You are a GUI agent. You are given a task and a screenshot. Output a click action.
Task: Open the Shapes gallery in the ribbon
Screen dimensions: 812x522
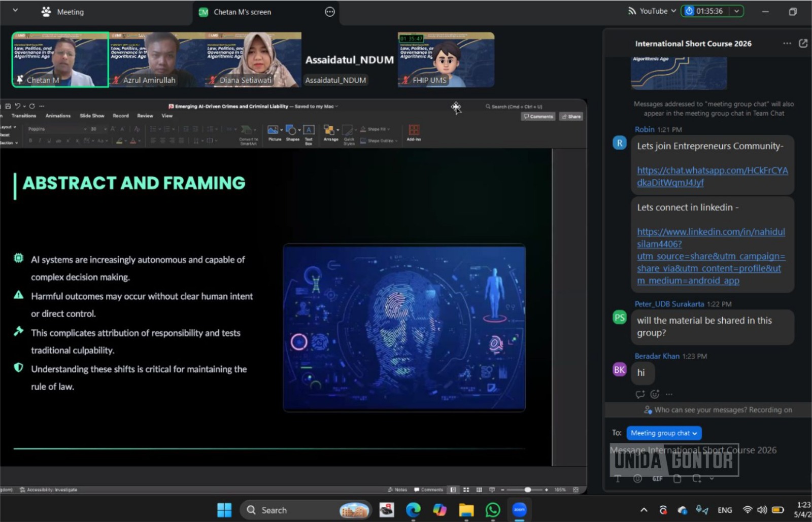pyautogui.click(x=293, y=134)
